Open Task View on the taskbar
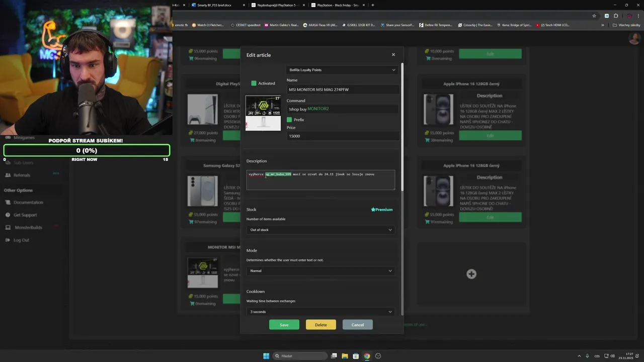Screen dimensions: 644x362 point(334,356)
